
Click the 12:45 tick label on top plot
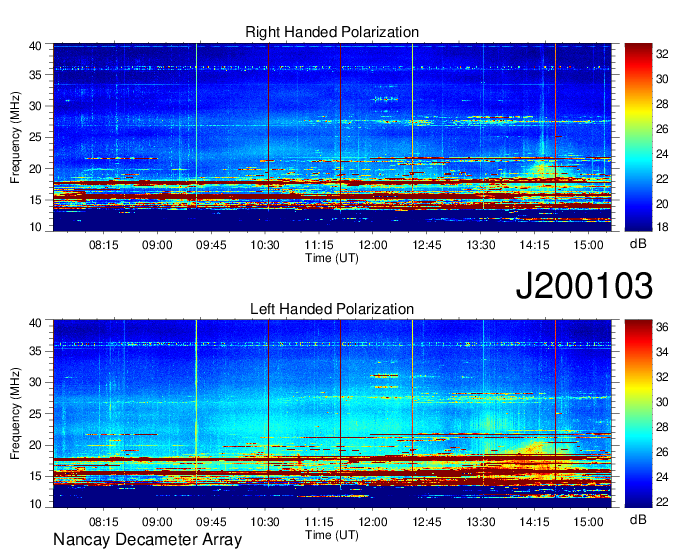tap(427, 245)
